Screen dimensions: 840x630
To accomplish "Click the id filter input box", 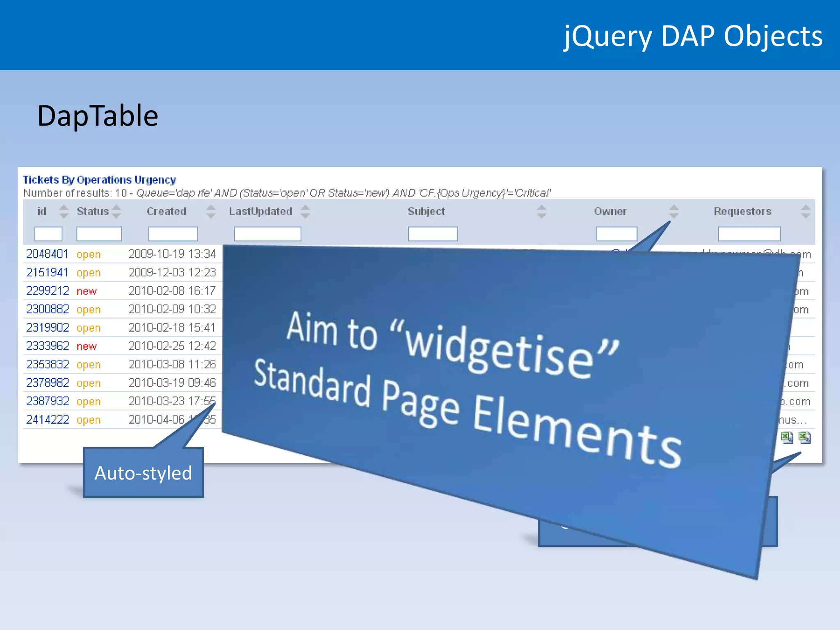I will pos(48,234).
